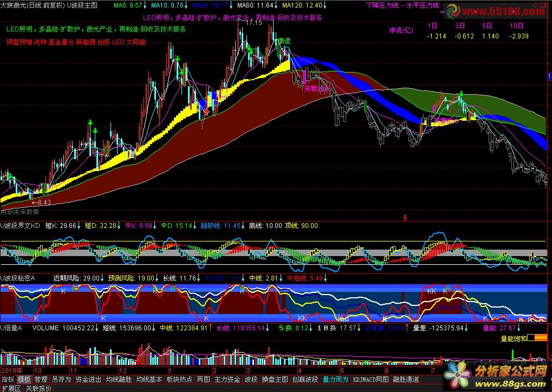Click the 17.15 high price label

coord(253,23)
